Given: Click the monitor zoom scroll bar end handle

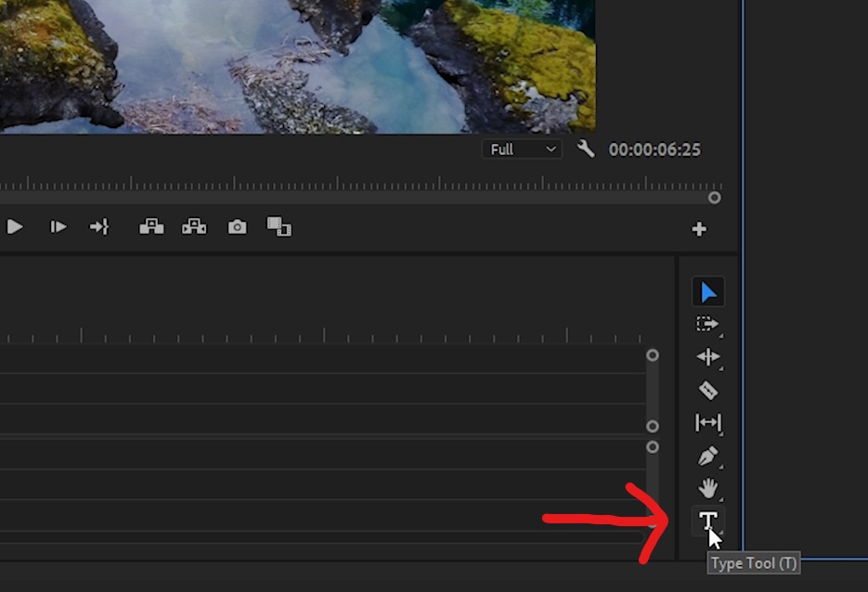Looking at the screenshot, I should pos(714,198).
